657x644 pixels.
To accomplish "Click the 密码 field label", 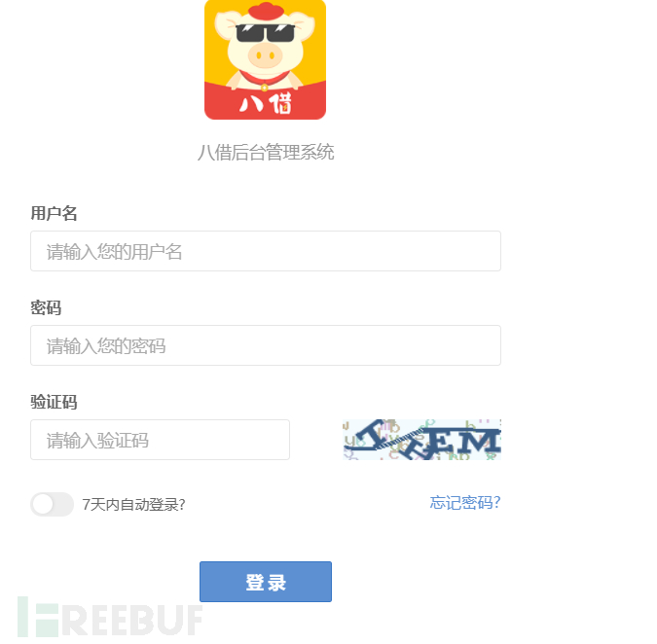I will [x=46, y=307].
